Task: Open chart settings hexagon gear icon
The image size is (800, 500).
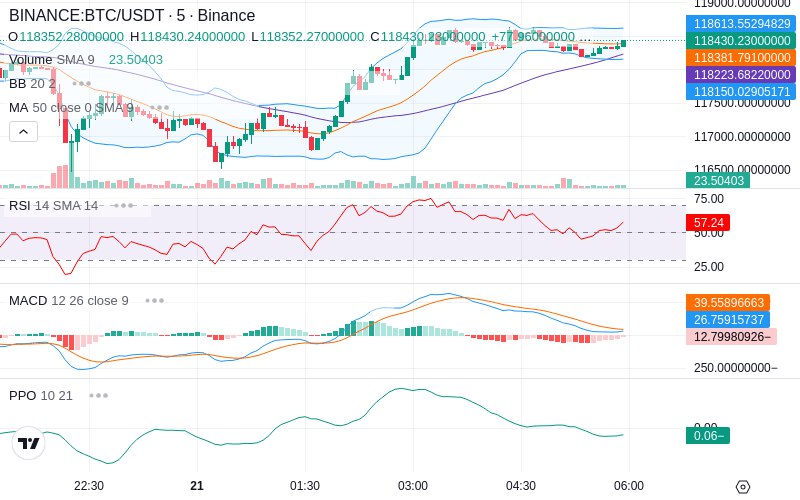Action: 743,487
